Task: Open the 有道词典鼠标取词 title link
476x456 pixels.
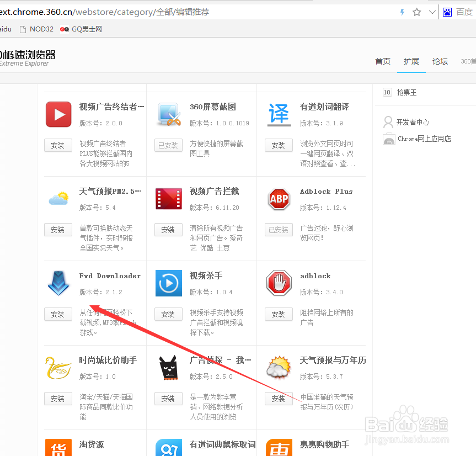Action: click(222, 445)
